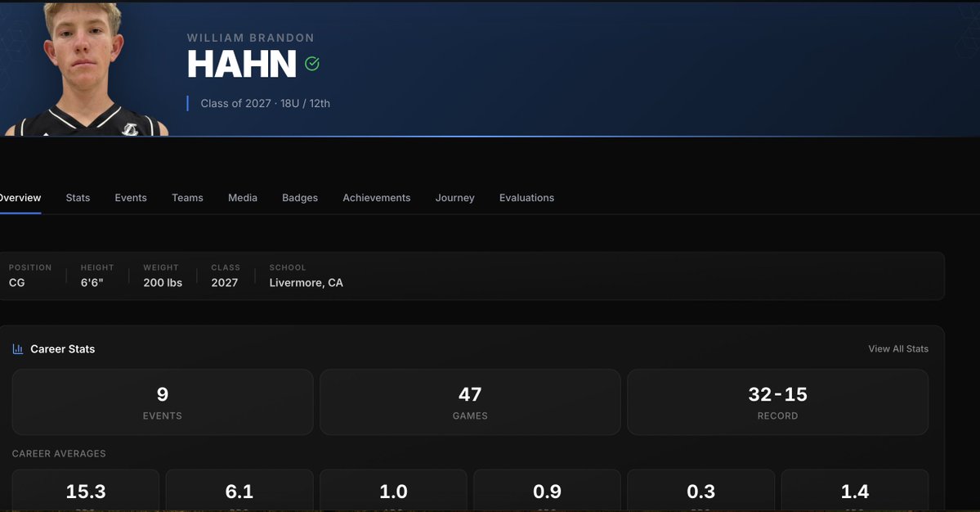Viewport: 980px width, 512px height.
Task: Click the Livermore, CA school value
Action: (x=307, y=282)
